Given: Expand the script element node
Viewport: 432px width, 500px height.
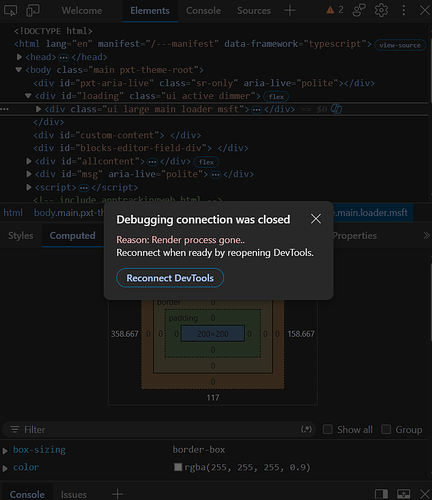Looking at the screenshot, I should 29,187.
